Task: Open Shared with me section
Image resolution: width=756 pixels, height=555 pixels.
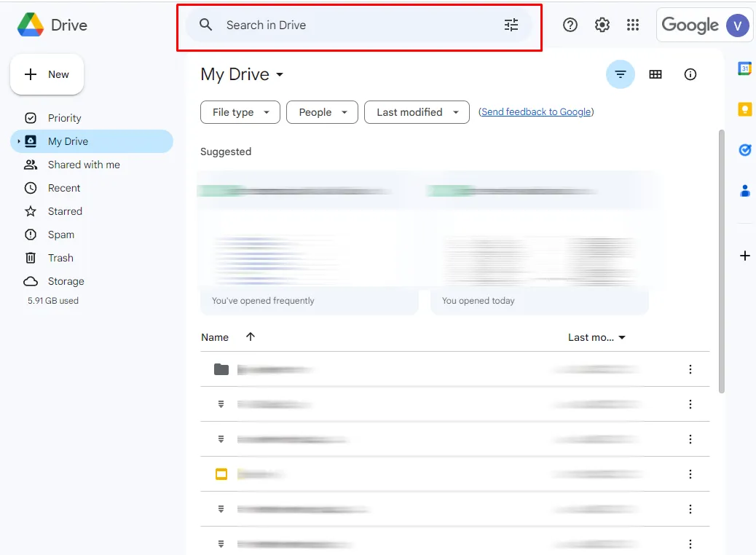Action: (84, 165)
